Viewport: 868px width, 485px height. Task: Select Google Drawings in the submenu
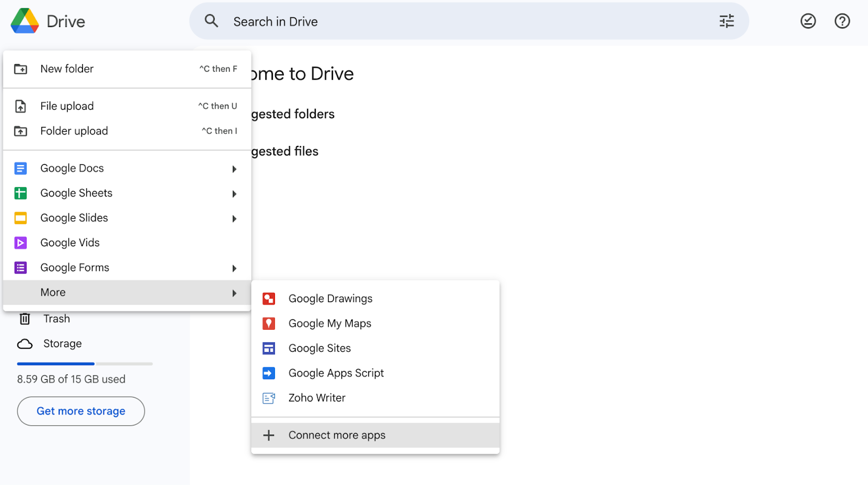pos(375,299)
